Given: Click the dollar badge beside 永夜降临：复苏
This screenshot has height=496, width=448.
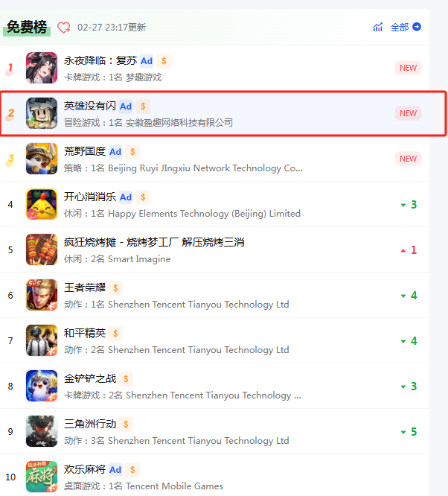Looking at the screenshot, I should [x=164, y=61].
